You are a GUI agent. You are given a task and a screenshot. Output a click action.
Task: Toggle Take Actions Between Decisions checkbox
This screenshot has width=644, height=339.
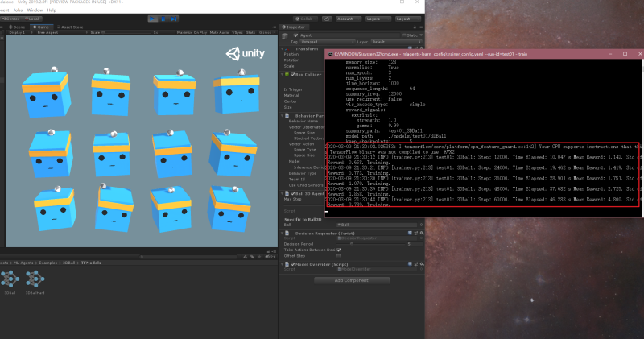coord(339,250)
